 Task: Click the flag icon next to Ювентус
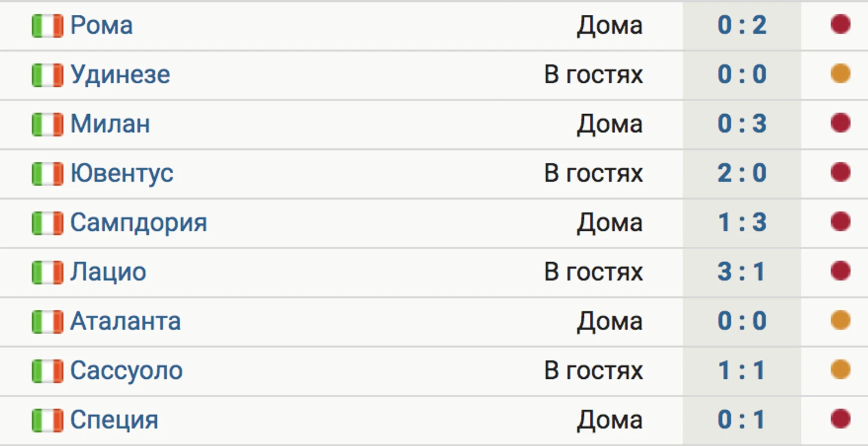47,174
